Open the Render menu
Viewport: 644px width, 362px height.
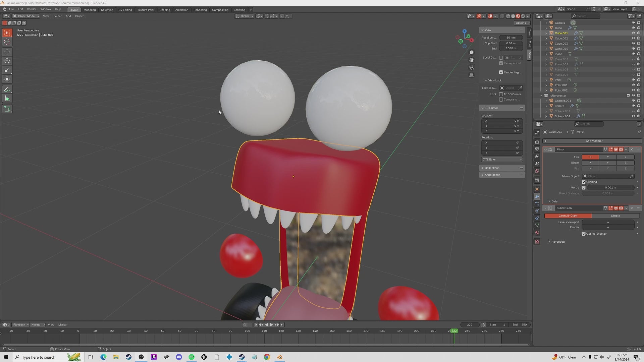[x=31, y=9]
